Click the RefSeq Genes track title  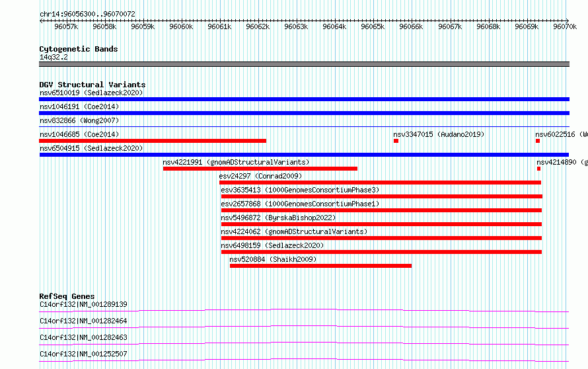(67, 296)
